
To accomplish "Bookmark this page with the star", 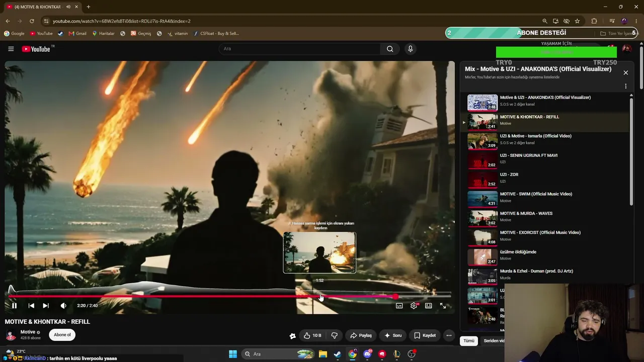I will [577, 21].
